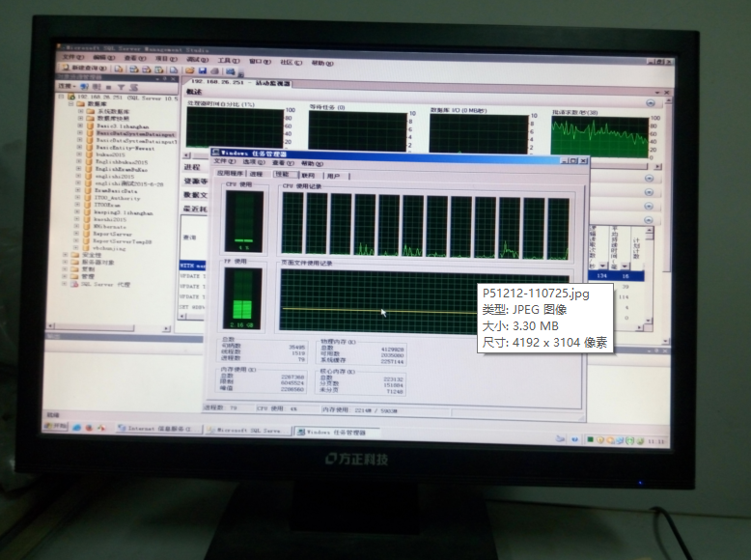751x560 pixels.
Task: Click the disconnect icon in Object Explorer toolbar
Action: [97, 87]
